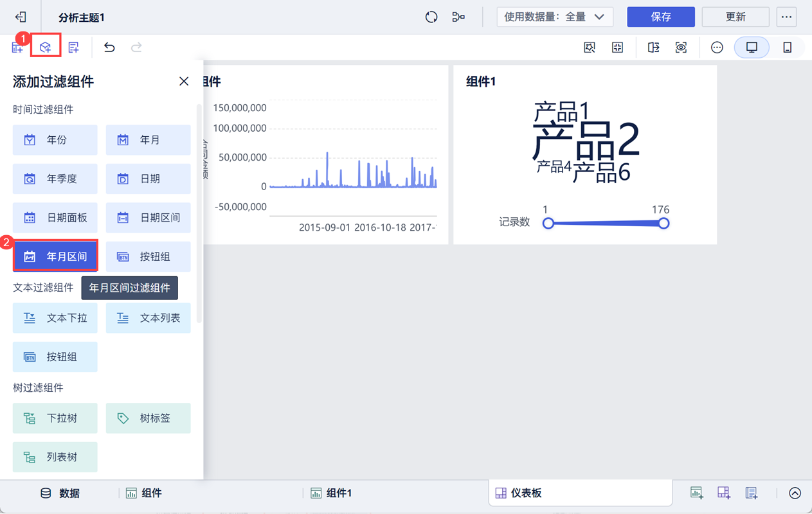The height and width of the screenshot is (514, 812).
Task: Switch to the 数据 tab
Action: (60, 493)
